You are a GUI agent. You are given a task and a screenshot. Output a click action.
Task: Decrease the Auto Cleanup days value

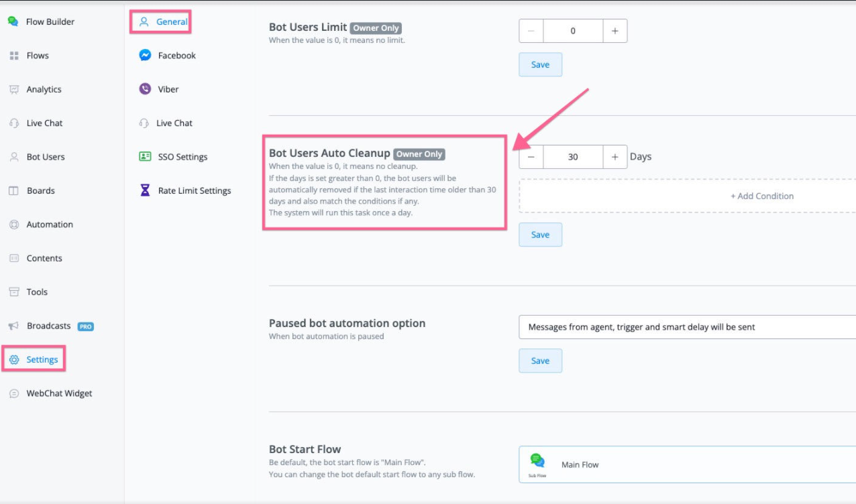coord(531,157)
